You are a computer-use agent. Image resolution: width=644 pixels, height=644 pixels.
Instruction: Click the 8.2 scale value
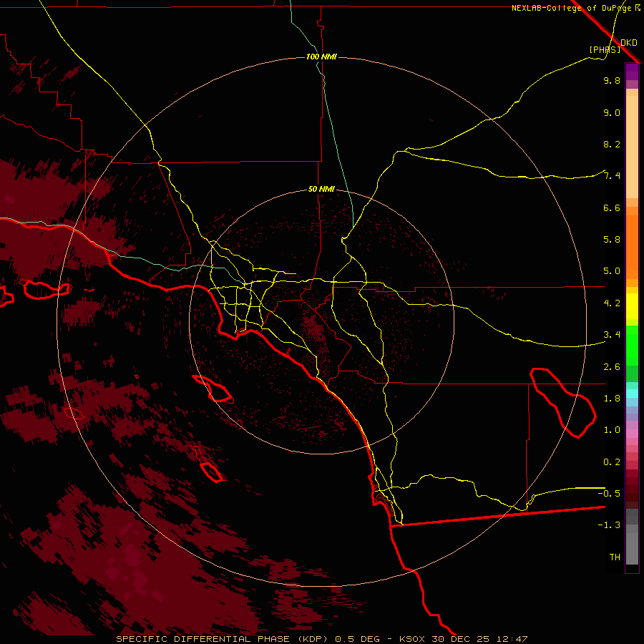point(612,144)
